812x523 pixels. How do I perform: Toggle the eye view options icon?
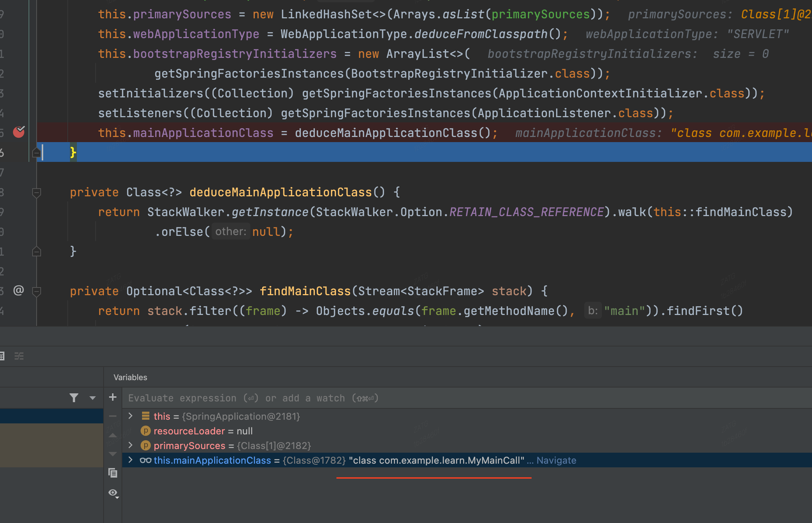click(113, 493)
